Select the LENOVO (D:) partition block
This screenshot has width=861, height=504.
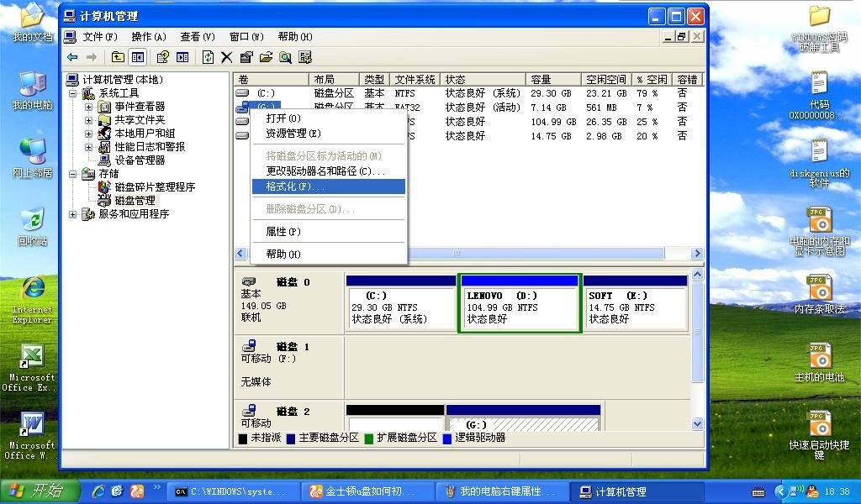pos(520,307)
